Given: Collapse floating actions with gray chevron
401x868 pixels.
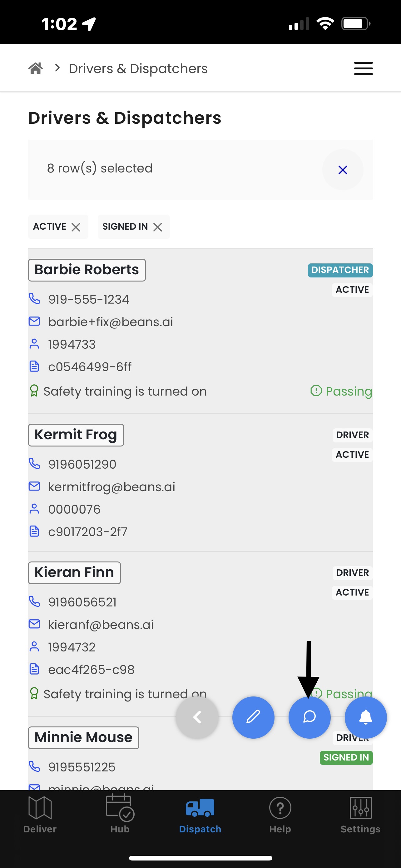Looking at the screenshot, I should tap(197, 717).
